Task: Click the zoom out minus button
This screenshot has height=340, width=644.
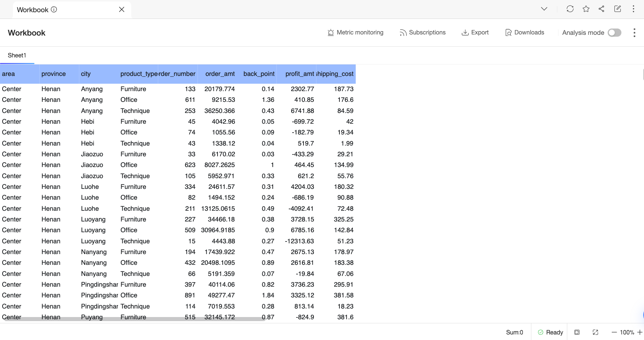Action: coord(614,332)
